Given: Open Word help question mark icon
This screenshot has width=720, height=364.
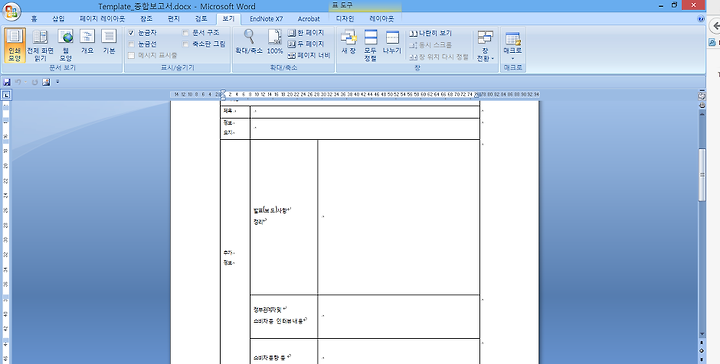Looking at the screenshot, I should pos(701,19).
